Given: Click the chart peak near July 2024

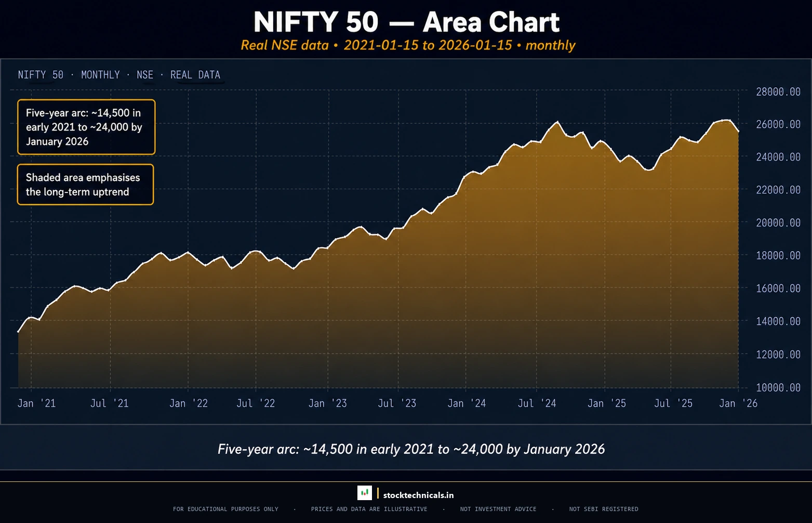Looking at the screenshot, I should point(557,122).
